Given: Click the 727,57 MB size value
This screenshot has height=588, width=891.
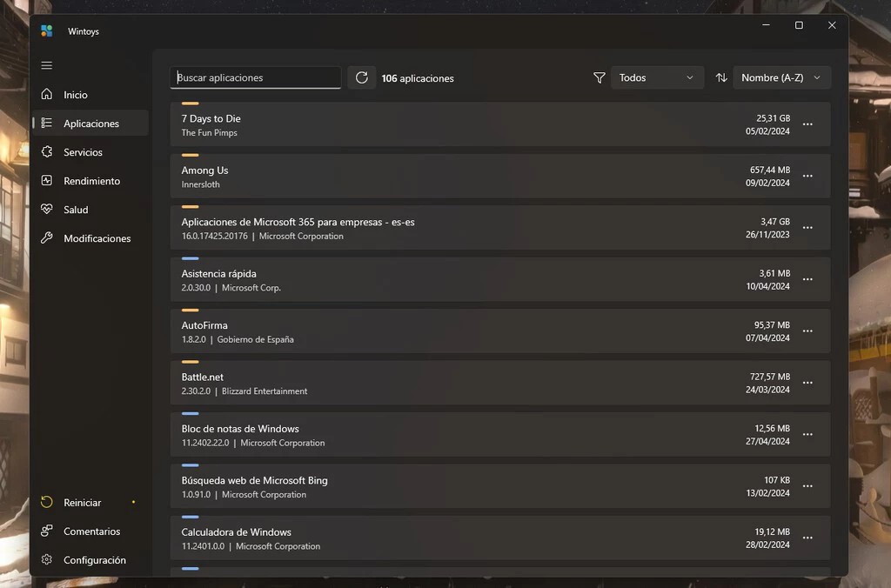Looking at the screenshot, I should point(770,377).
